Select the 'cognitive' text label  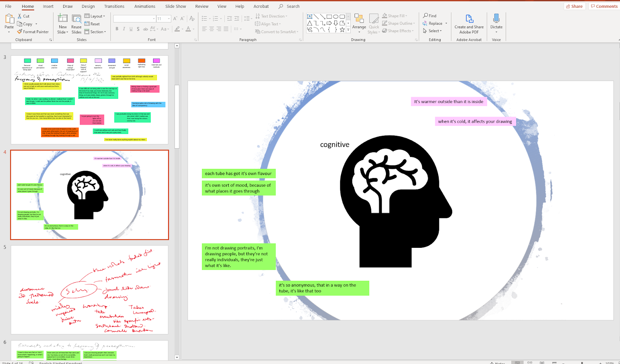(335, 144)
